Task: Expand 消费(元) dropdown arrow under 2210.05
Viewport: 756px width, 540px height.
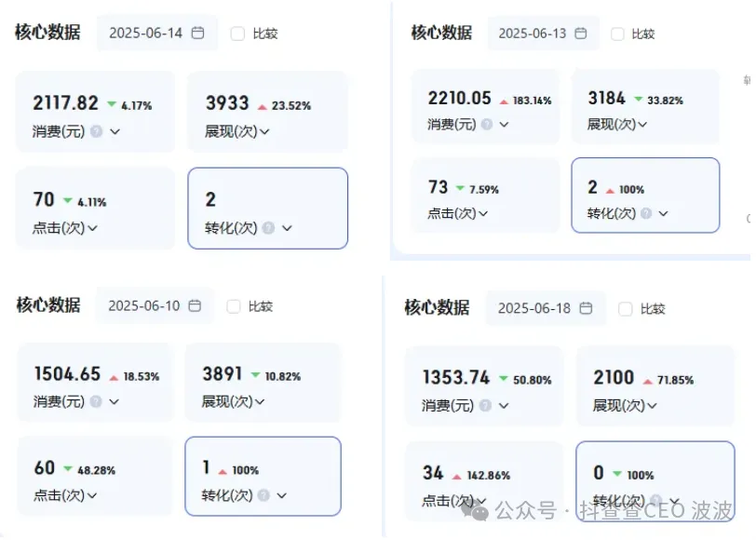Action: [x=507, y=125]
